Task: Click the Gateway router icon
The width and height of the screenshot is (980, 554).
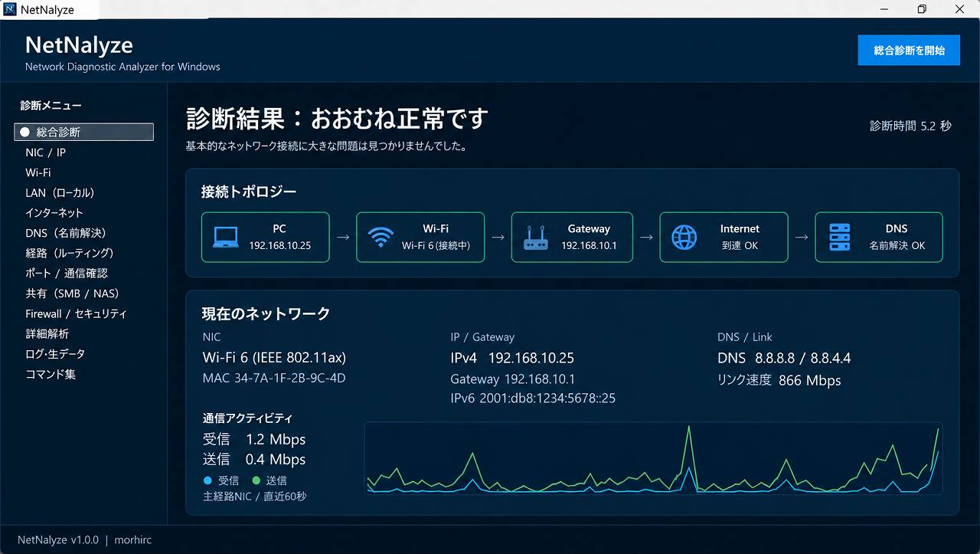Action: pyautogui.click(x=536, y=237)
